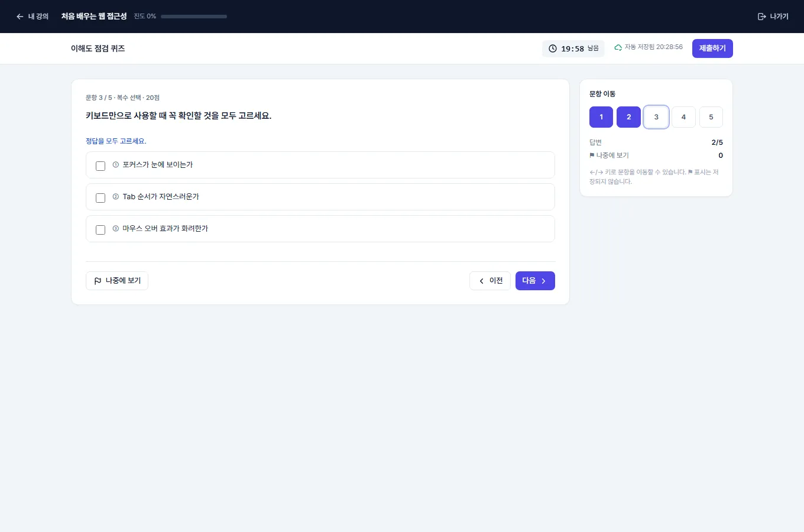The image size is (804, 532).
Task: Click the left chevron on 이전 button
Action: pos(482,281)
